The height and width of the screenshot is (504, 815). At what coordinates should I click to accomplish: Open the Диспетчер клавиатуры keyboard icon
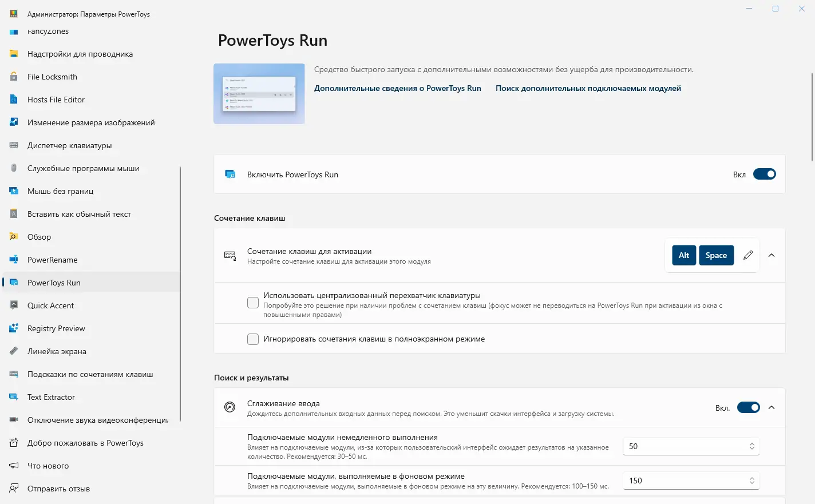14,145
